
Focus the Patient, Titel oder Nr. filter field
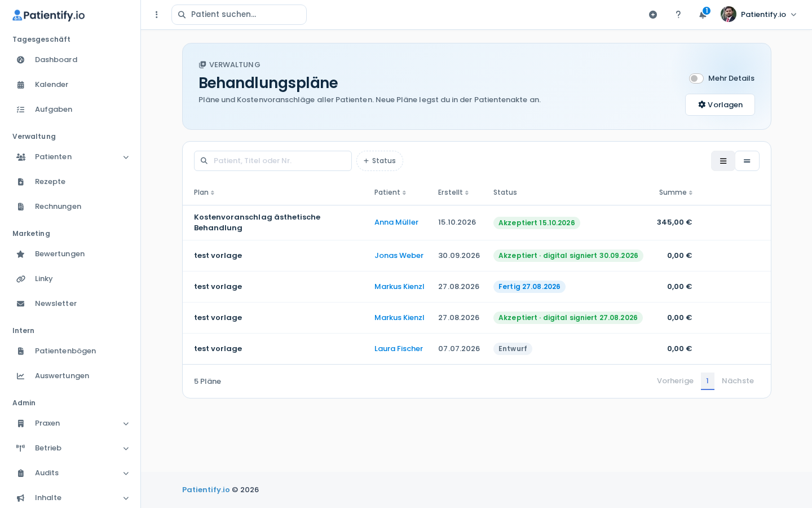click(x=273, y=161)
